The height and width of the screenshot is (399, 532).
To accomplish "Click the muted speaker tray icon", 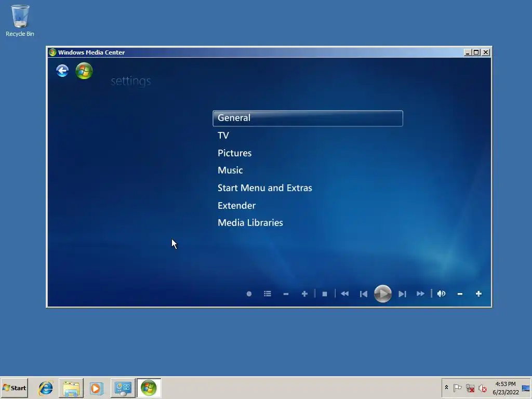I will (482, 388).
